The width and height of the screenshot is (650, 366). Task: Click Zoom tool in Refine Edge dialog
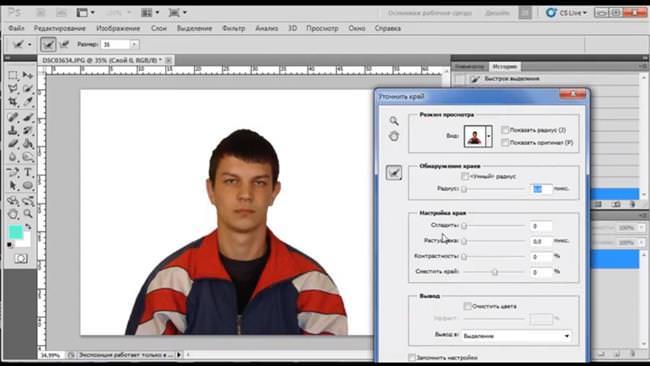pyautogui.click(x=394, y=121)
